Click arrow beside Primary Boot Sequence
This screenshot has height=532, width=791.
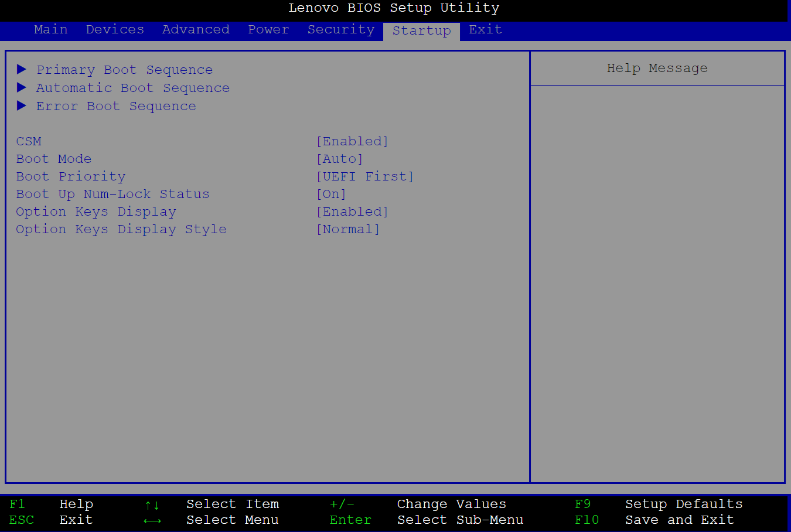coord(22,69)
